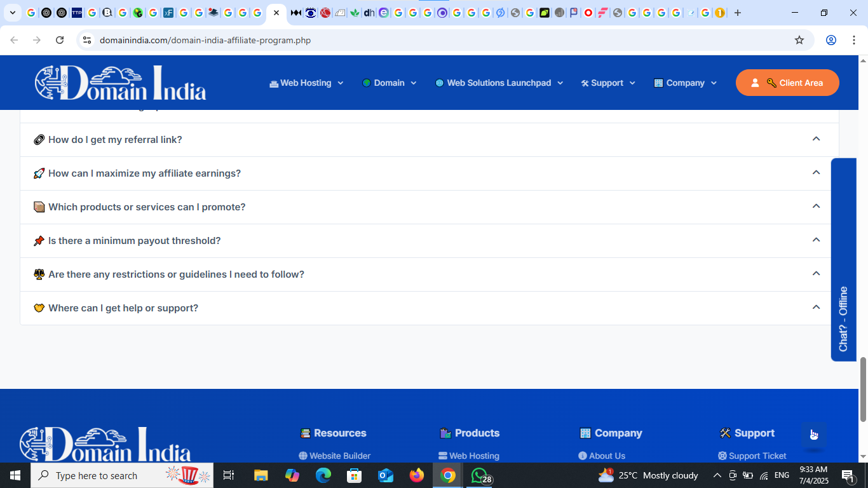The image size is (868, 488).
Task: Open Web Hosting footer link
Action: 469,456
